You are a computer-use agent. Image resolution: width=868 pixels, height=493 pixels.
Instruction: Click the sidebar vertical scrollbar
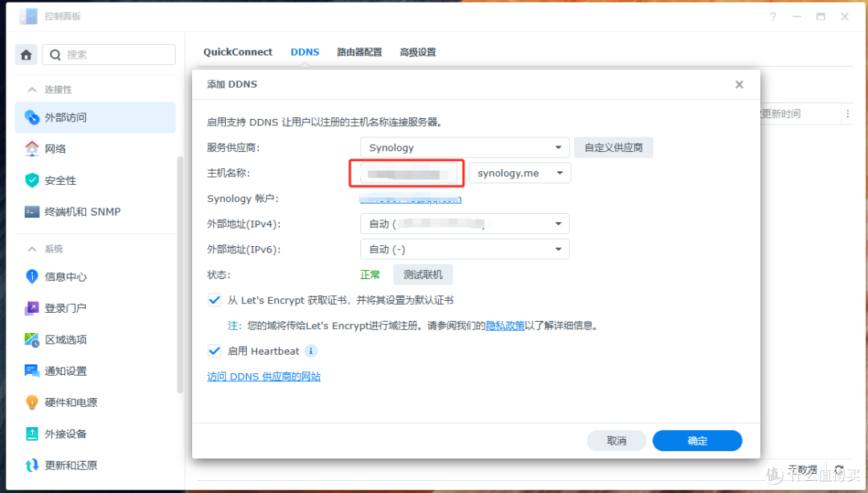[179, 275]
